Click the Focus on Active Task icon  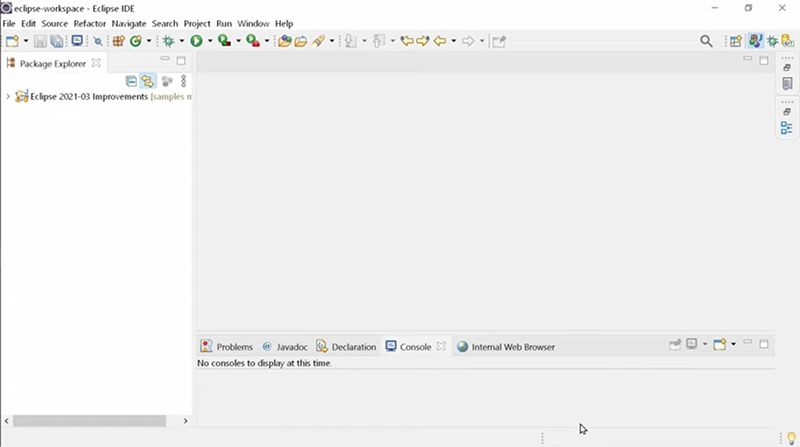(x=167, y=81)
